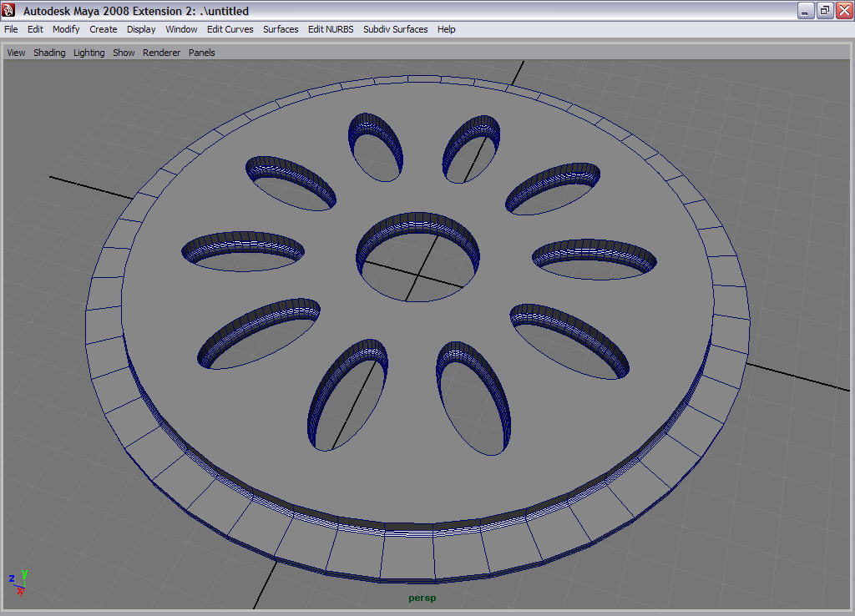Open the Create menu
The height and width of the screenshot is (616, 855).
pyautogui.click(x=103, y=29)
